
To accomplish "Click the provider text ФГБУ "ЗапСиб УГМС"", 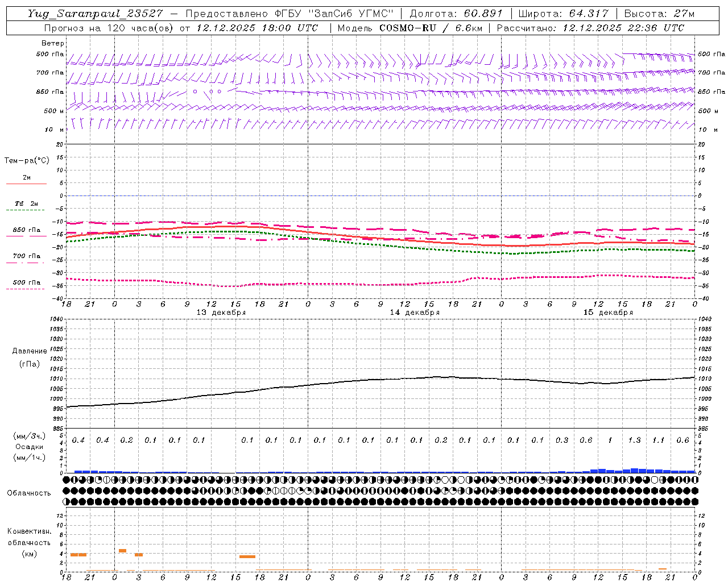I will pyautogui.click(x=334, y=14).
